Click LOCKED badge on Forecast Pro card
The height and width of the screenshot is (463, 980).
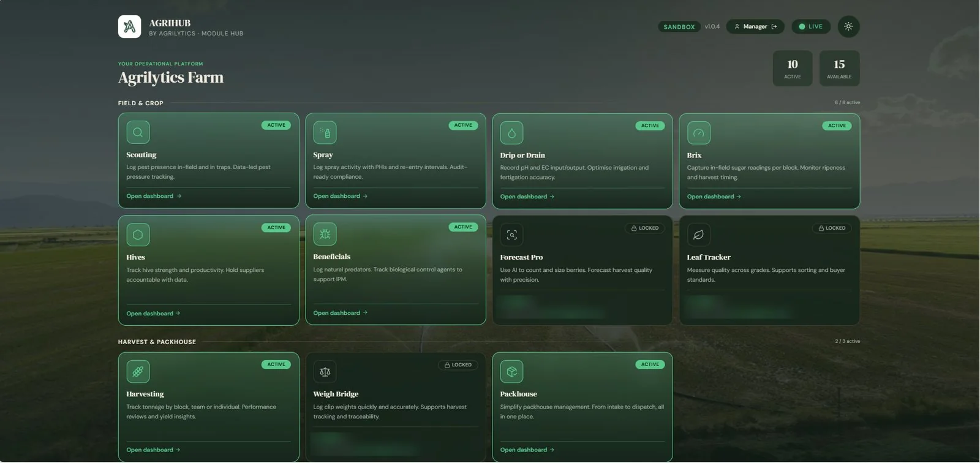click(x=645, y=228)
